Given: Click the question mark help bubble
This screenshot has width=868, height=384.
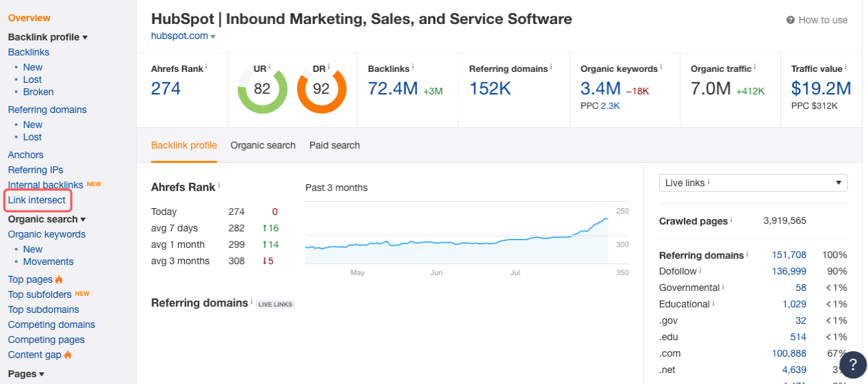Looking at the screenshot, I should click(853, 364).
